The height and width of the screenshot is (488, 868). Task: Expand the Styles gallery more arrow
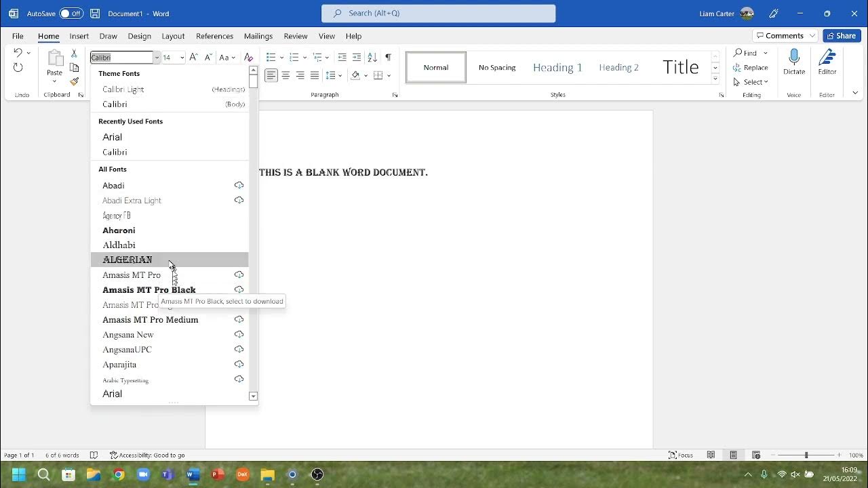point(715,79)
